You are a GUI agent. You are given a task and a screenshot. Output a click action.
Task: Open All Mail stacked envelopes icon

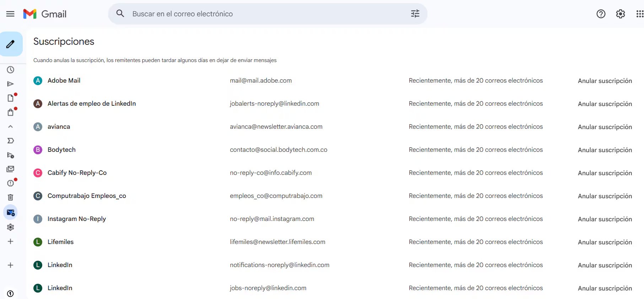11,169
